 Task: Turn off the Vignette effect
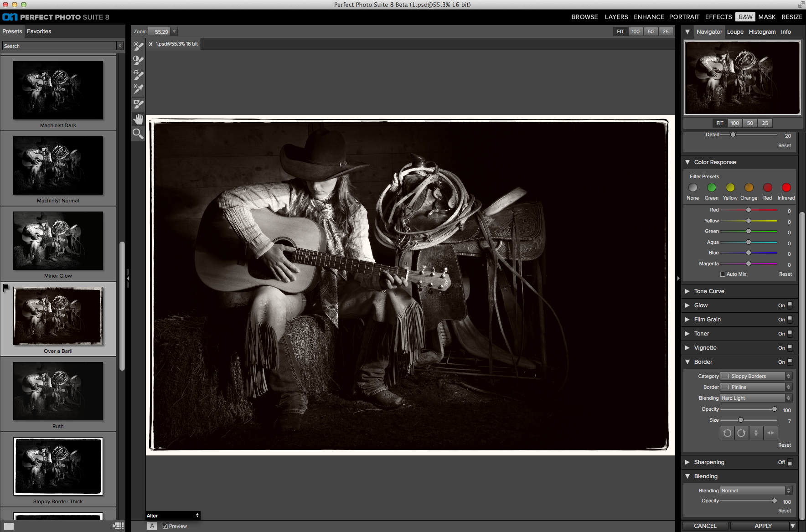(x=790, y=348)
